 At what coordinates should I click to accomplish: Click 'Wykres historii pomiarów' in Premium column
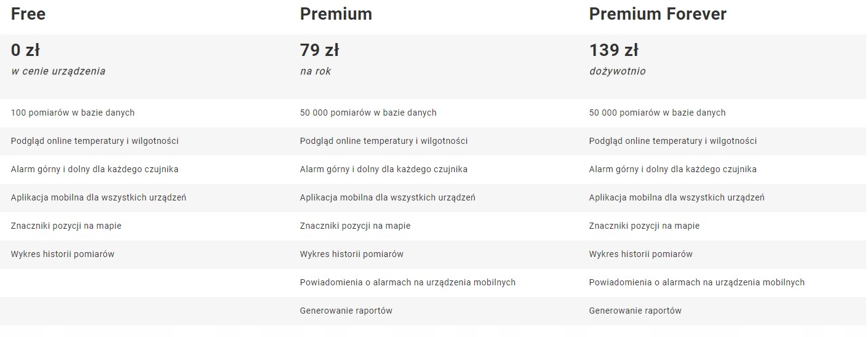(x=351, y=254)
